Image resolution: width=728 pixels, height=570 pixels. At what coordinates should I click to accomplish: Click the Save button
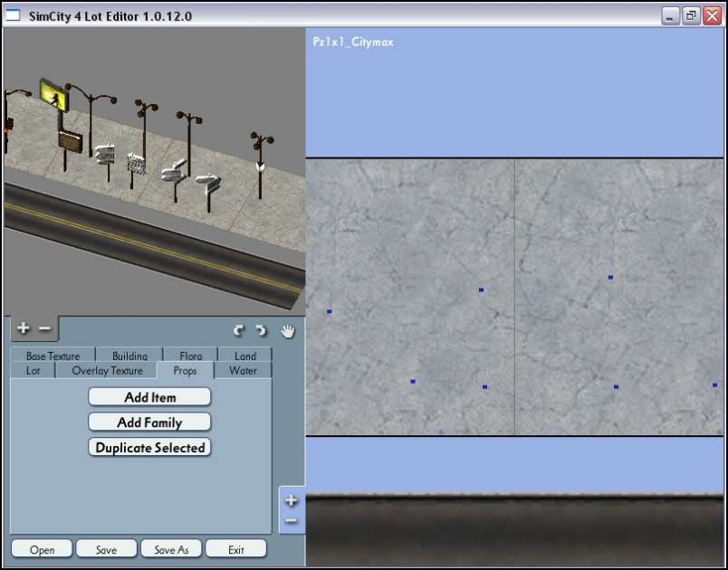pyautogui.click(x=106, y=549)
